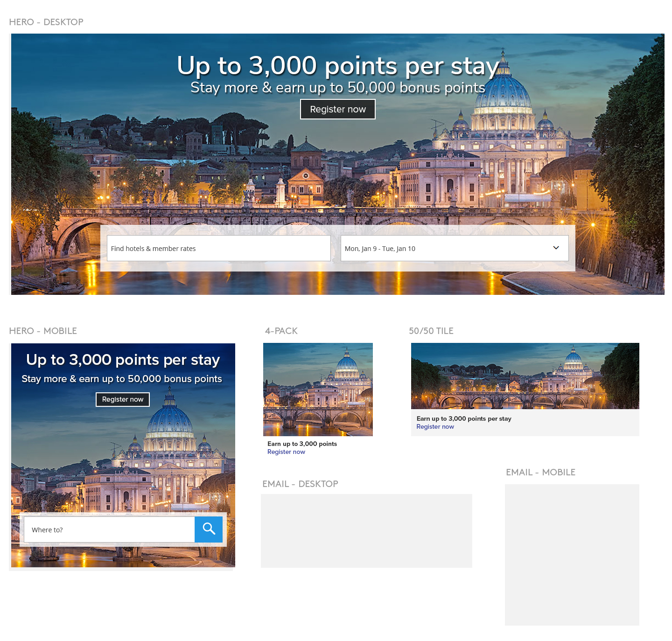Image resolution: width=672 pixels, height=641 pixels.
Task: Click the Hero - Mobile section label
Action: click(x=43, y=331)
